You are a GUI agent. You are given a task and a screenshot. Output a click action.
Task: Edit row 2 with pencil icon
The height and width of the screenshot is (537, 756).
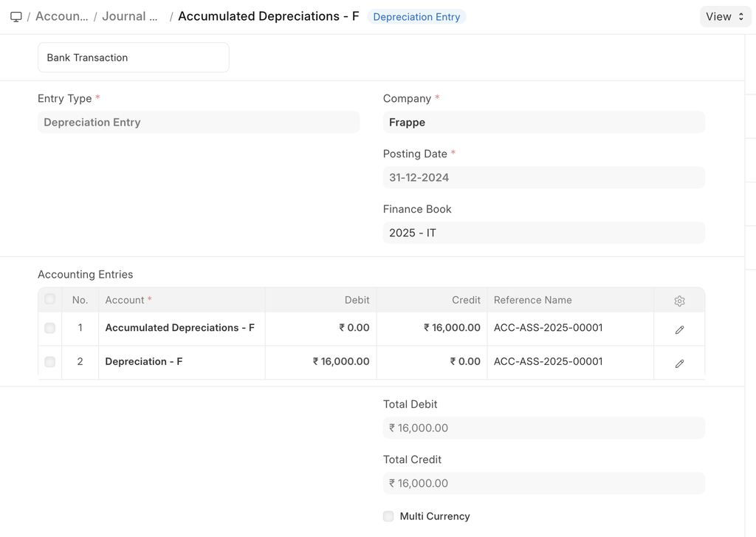click(679, 363)
